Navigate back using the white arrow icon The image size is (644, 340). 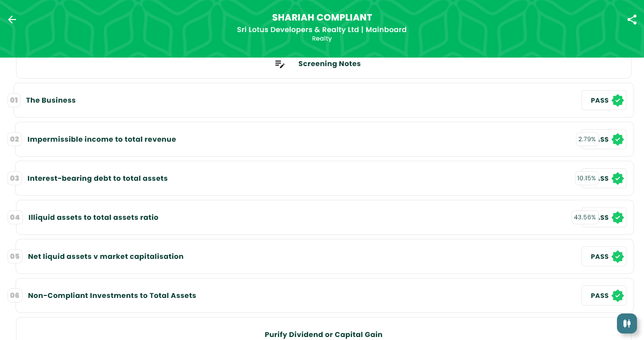[12, 20]
